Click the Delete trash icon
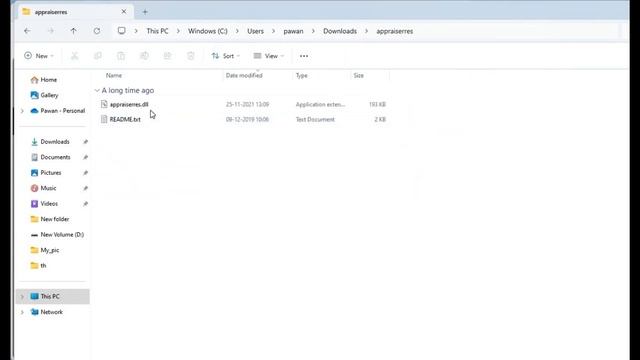Screen dimensions: 640x360 tap(191, 56)
